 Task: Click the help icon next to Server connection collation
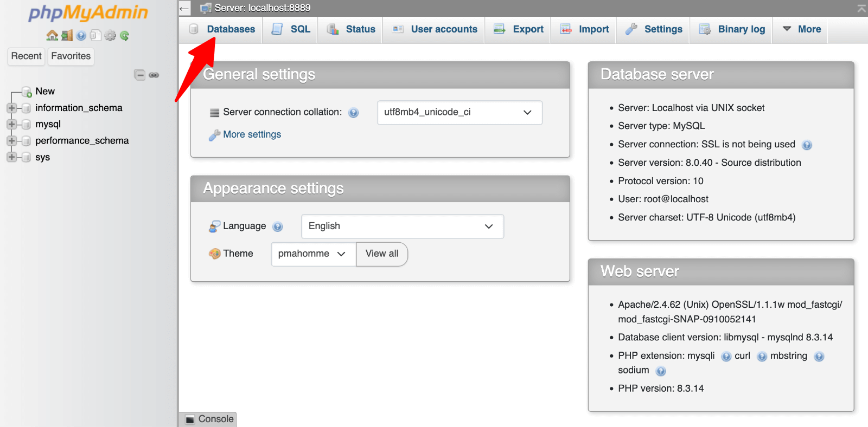(x=354, y=113)
